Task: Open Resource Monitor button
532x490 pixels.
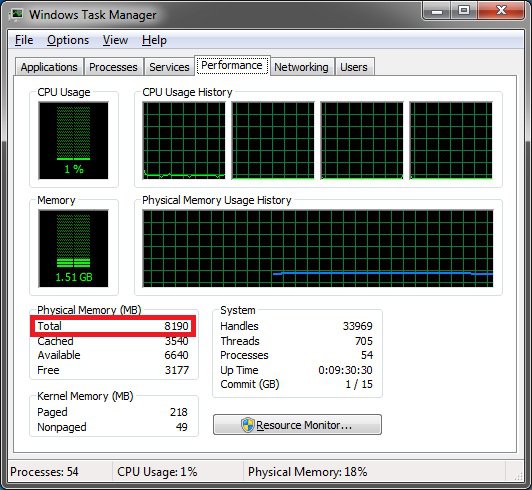Action: pyautogui.click(x=297, y=425)
